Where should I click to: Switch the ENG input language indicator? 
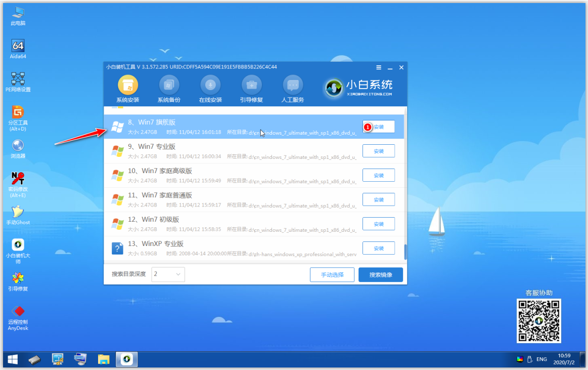[541, 359]
